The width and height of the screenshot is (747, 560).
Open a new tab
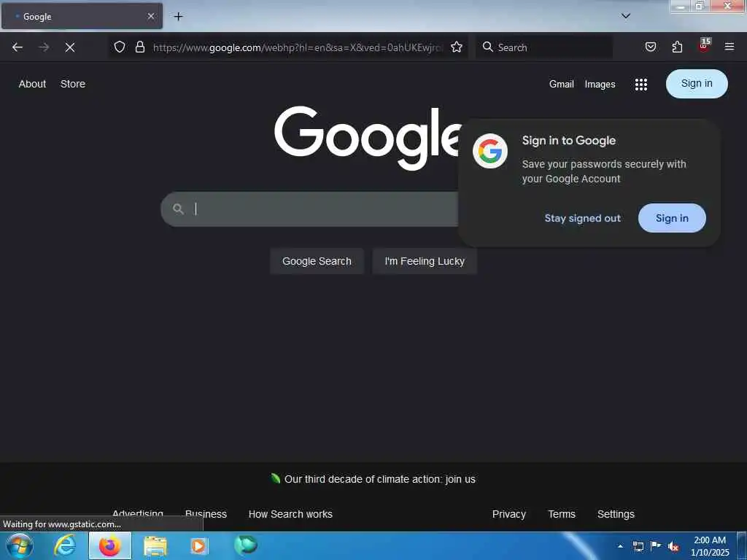point(178,16)
